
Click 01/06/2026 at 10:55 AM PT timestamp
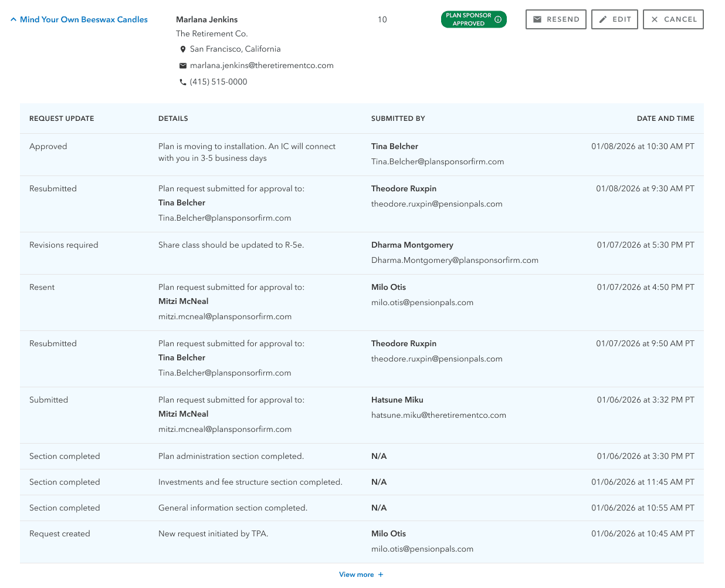[643, 508]
